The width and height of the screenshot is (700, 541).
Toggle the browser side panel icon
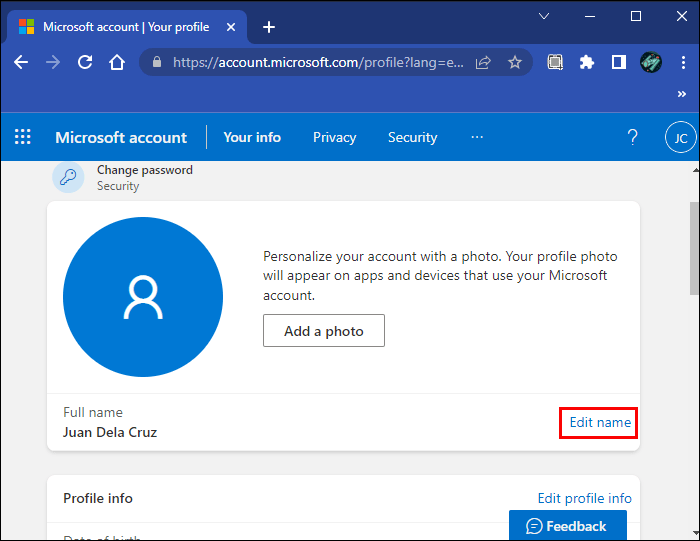618,62
